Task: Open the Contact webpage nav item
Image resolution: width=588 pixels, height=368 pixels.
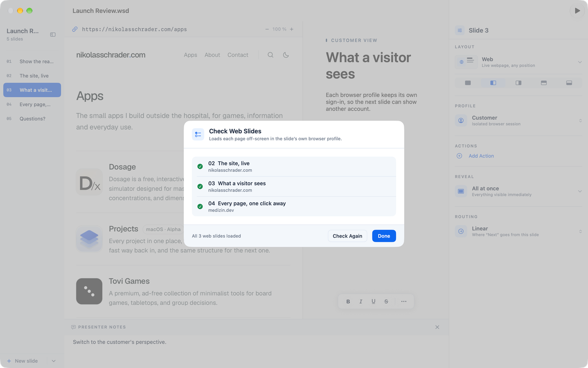Action: tap(238, 55)
